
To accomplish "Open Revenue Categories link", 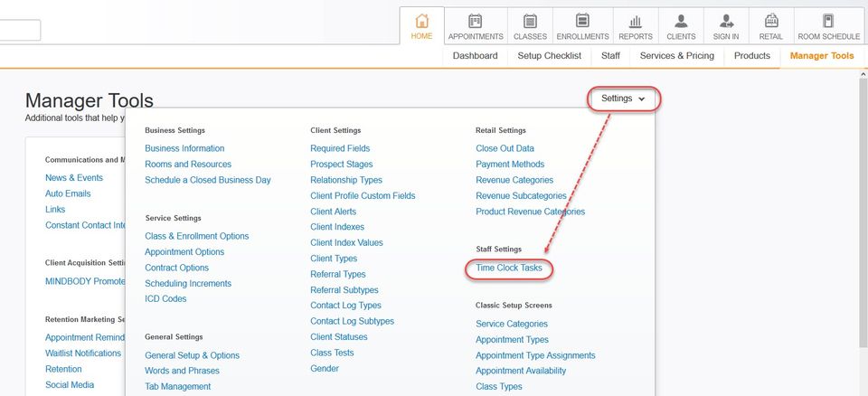I will pyautogui.click(x=514, y=180).
